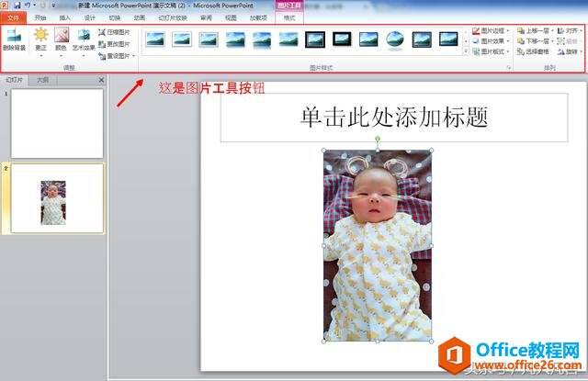588x381 pixels.
Task: Close the slides thumbnail pane
Action: (101, 80)
